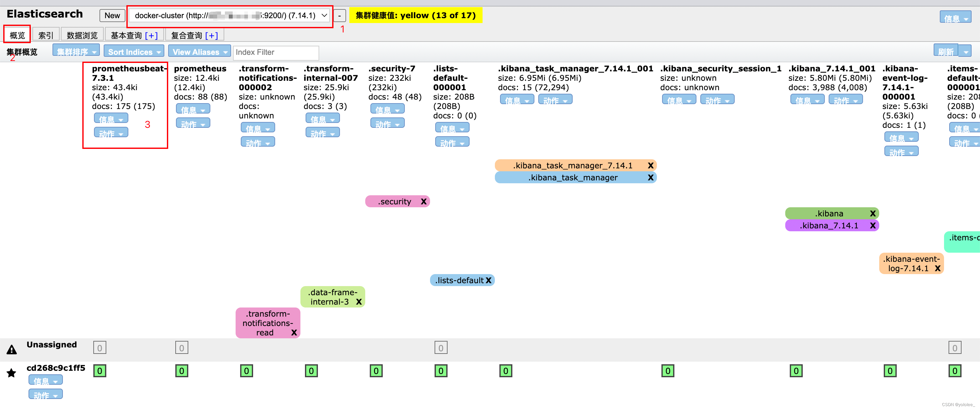Select the green shard 0 under .kibana-event-log-7.14.1-000001
This screenshot has height=410, width=980.
[x=890, y=371]
